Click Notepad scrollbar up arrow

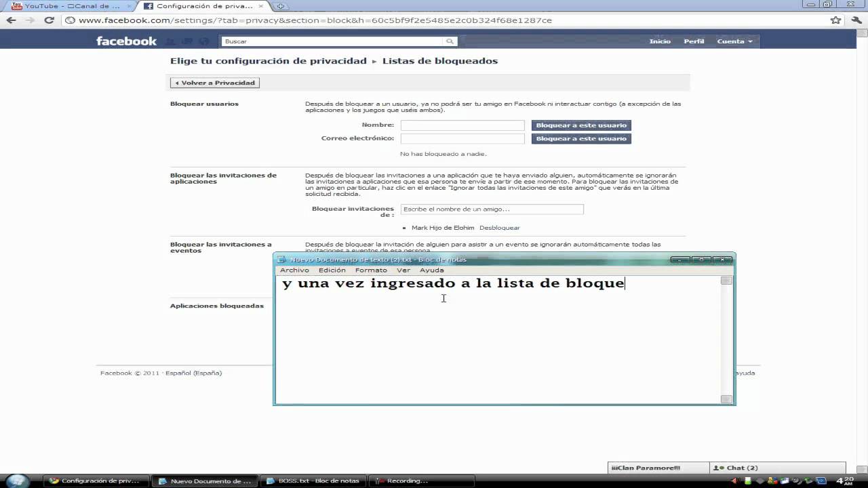coord(726,281)
